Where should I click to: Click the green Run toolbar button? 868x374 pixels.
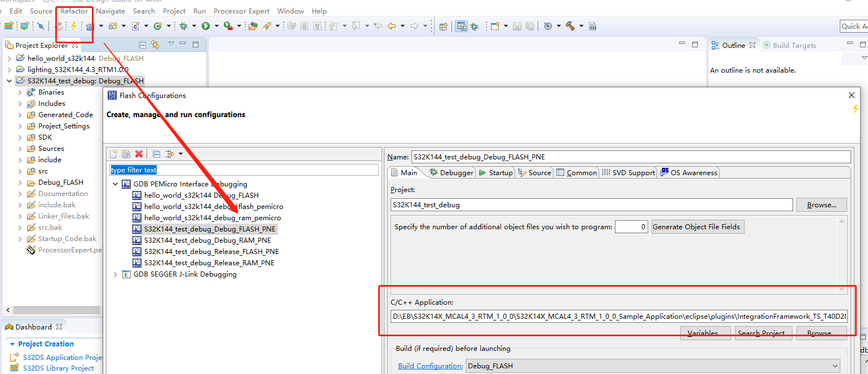pyautogui.click(x=206, y=26)
